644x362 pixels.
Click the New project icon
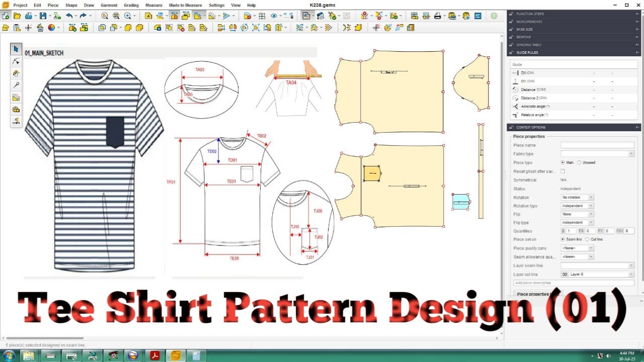click(x=6, y=16)
